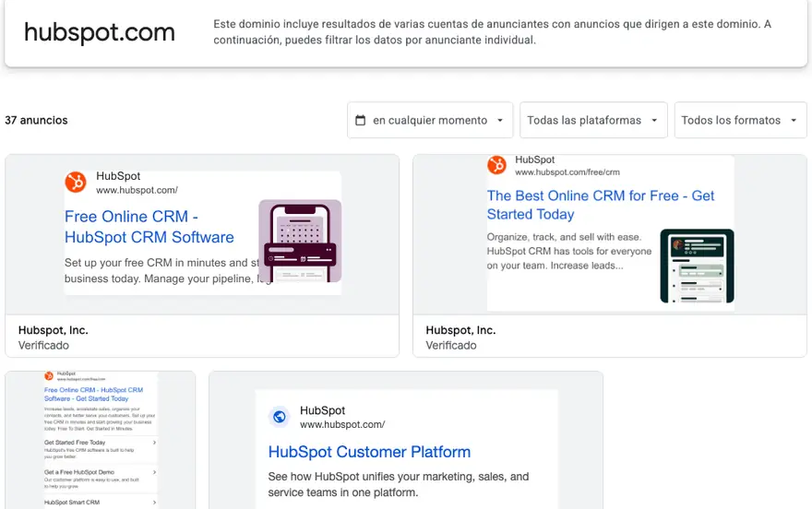812x509 pixels.
Task: Click phone calendar image in first ad
Action: tap(300, 241)
